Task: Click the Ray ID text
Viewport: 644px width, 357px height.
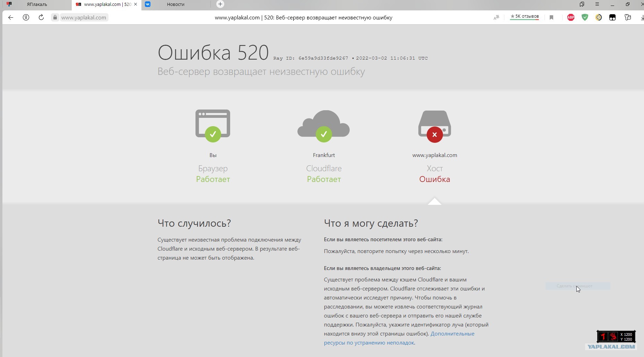Action: pos(311,58)
